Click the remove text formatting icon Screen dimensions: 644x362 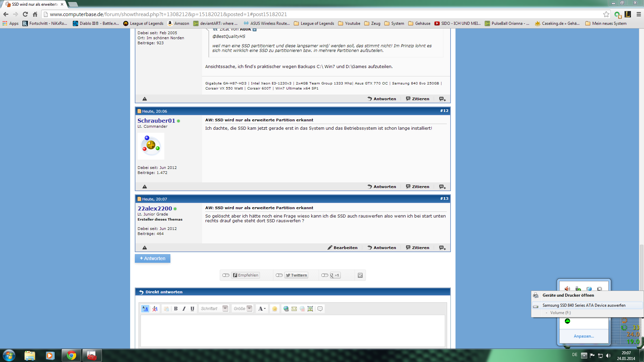pyautogui.click(x=155, y=309)
